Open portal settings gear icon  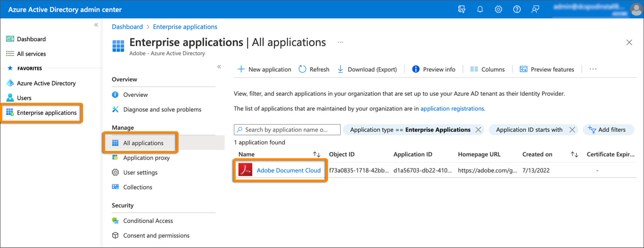pyautogui.click(x=498, y=9)
